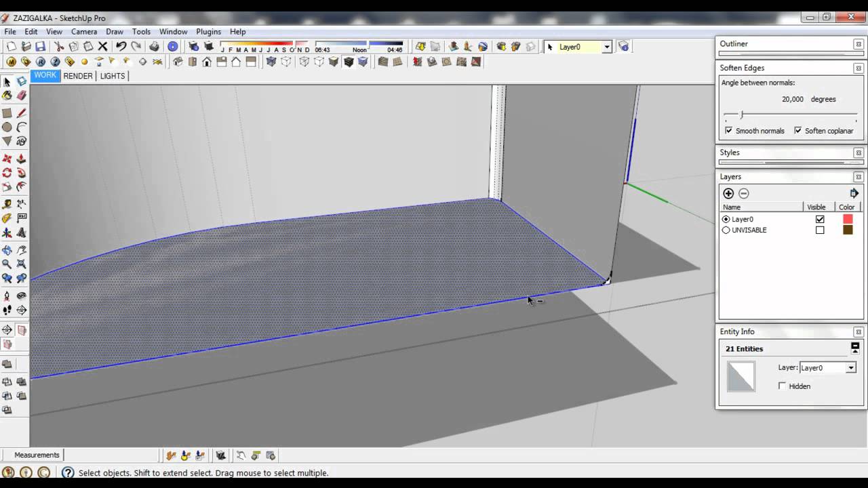The width and height of the screenshot is (868, 488).
Task: Save the model with the floppy icon
Action: point(41,47)
